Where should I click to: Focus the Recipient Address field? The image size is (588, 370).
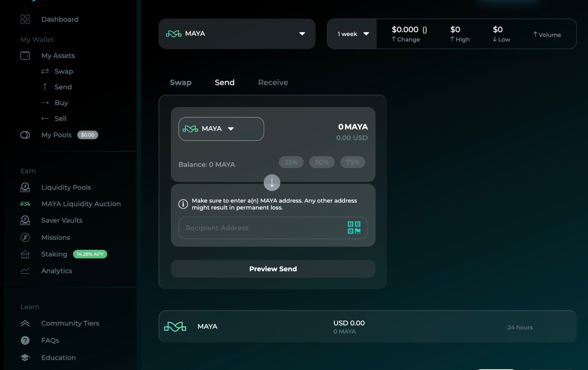(262, 228)
